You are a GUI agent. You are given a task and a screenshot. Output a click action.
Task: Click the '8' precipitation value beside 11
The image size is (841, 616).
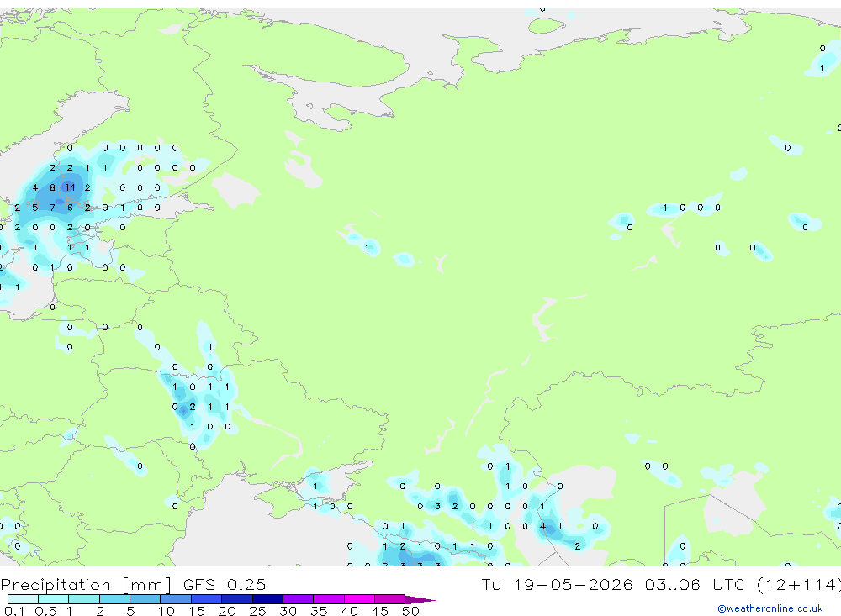[x=52, y=187]
